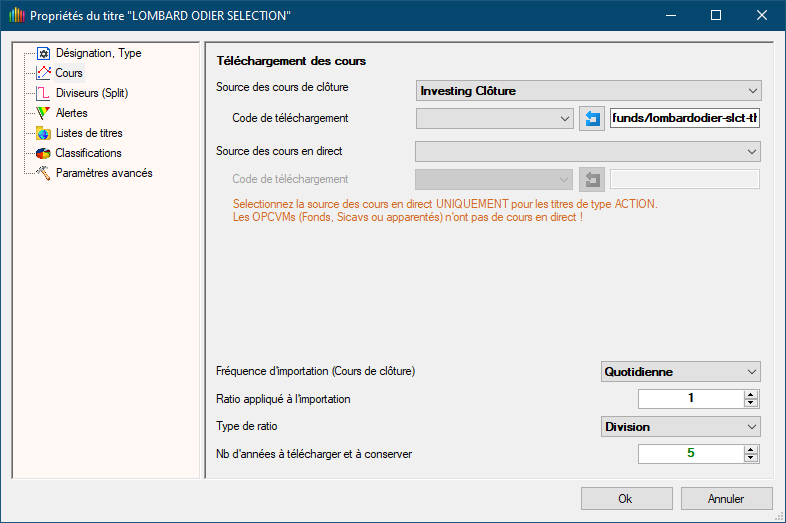Click the Paramètres avancés tools icon
The width and height of the screenshot is (786, 523).
pyautogui.click(x=43, y=173)
